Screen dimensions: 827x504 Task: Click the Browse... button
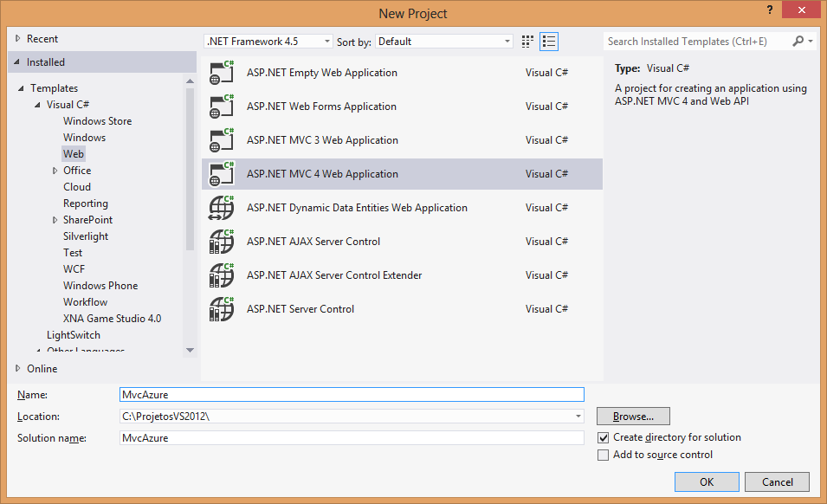click(633, 416)
